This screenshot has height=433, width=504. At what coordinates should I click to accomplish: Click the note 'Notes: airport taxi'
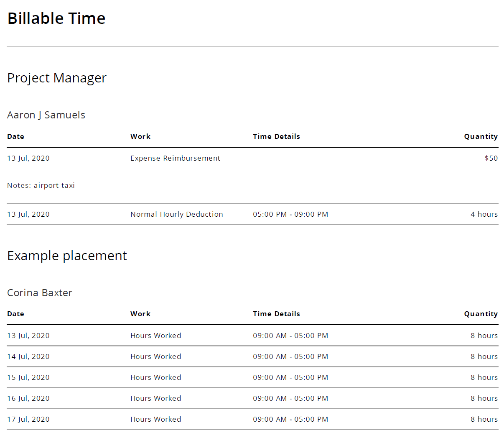pos(41,185)
